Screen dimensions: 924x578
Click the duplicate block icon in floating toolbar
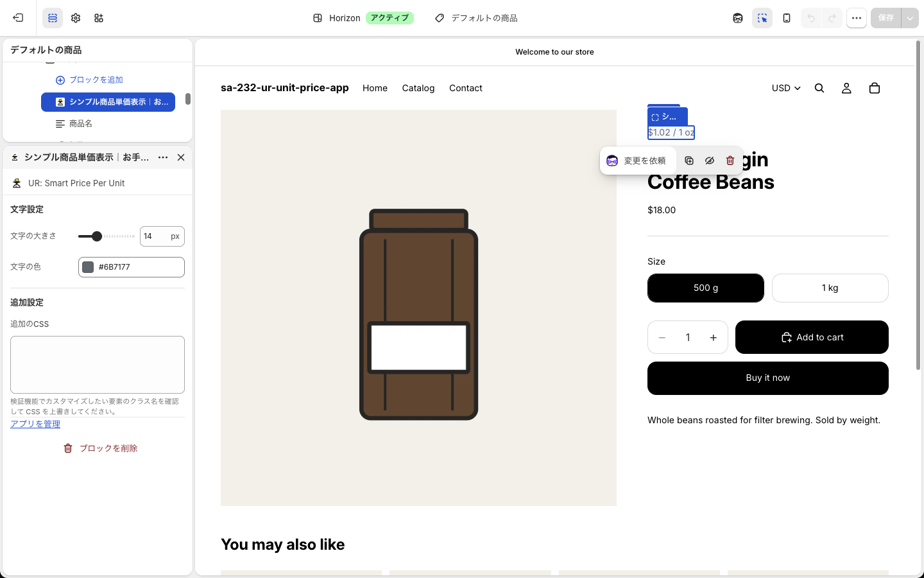[689, 161]
